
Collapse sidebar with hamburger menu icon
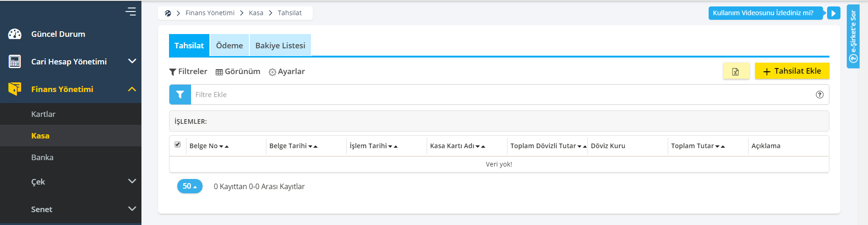click(130, 12)
